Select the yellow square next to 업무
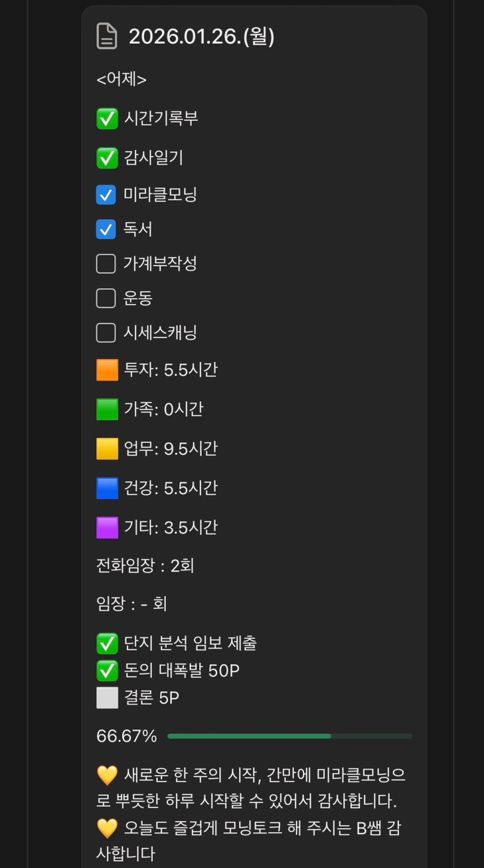 tap(107, 449)
